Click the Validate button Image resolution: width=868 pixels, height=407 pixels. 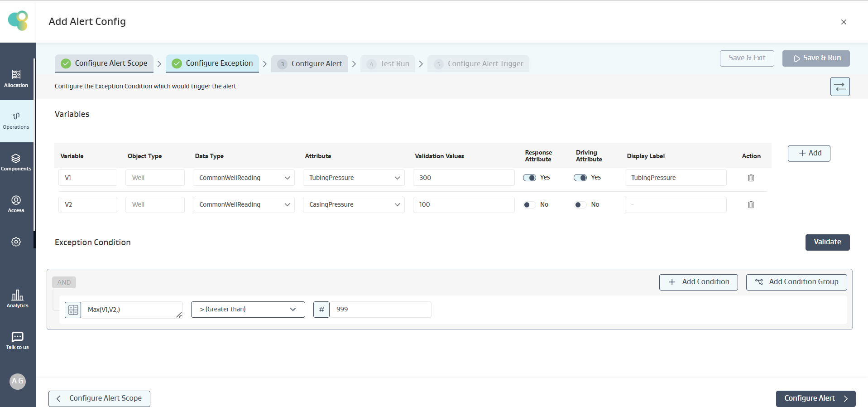point(827,242)
